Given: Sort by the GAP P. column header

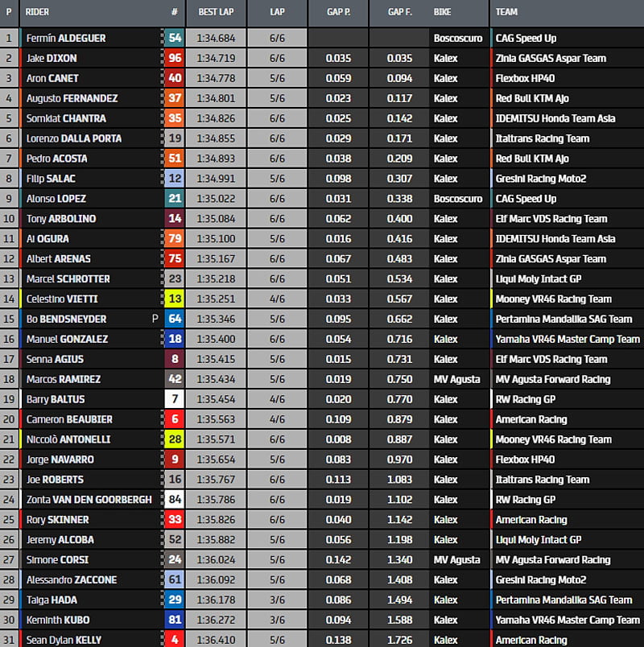Looking at the screenshot, I should (338, 12).
